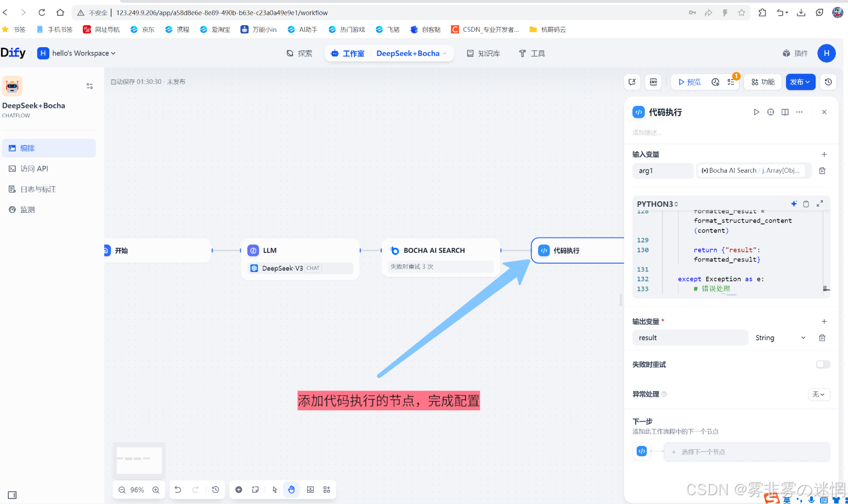Click the locate-node crosshair icon in the panel header

(771, 112)
